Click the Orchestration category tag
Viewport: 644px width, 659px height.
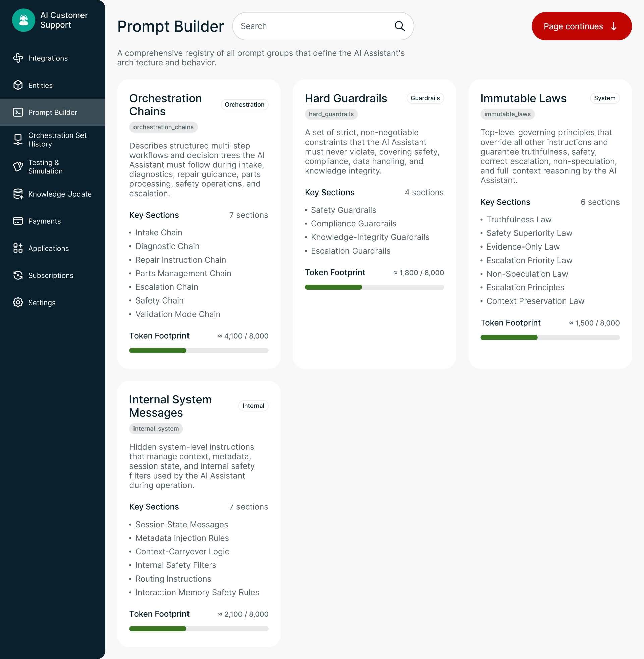[x=244, y=105]
